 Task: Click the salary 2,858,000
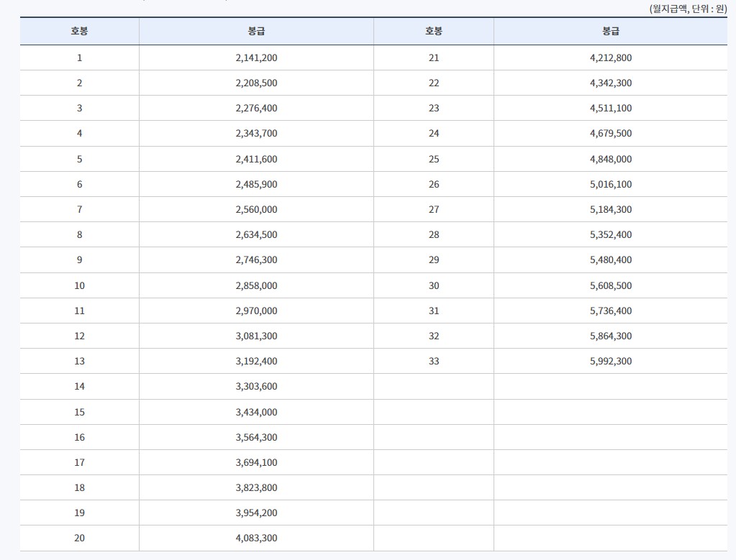coord(256,285)
